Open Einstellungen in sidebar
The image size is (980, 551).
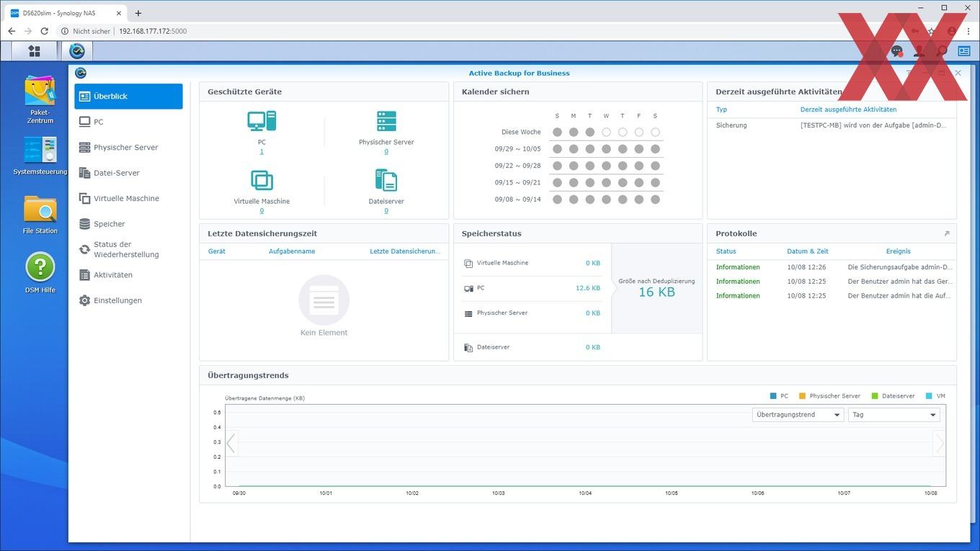[128, 300]
